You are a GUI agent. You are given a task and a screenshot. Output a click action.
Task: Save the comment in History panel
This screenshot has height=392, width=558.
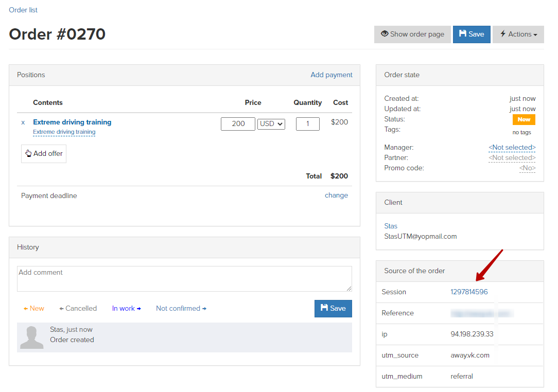pos(333,309)
